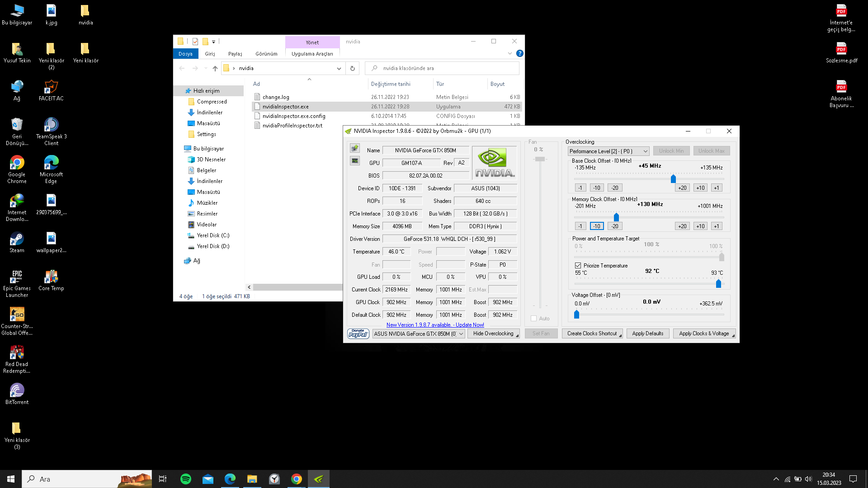Click the PayPal Donate icon
868x488 pixels.
tap(358, 333)
